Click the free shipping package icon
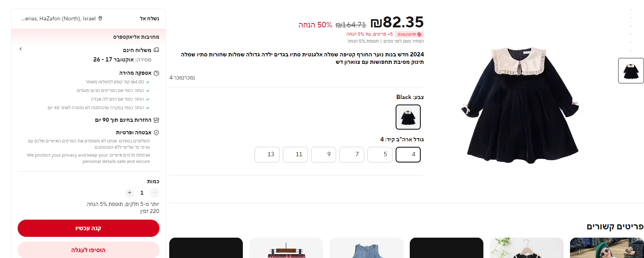The height and width of the screenshot is (258, 644). pos(156,50)
